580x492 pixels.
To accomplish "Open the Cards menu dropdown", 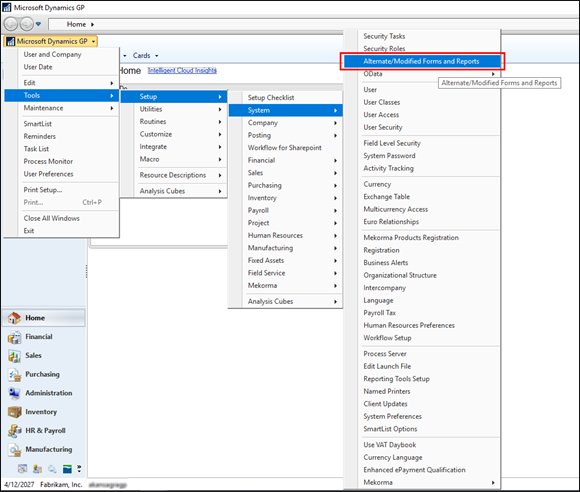I will (145, 55).
